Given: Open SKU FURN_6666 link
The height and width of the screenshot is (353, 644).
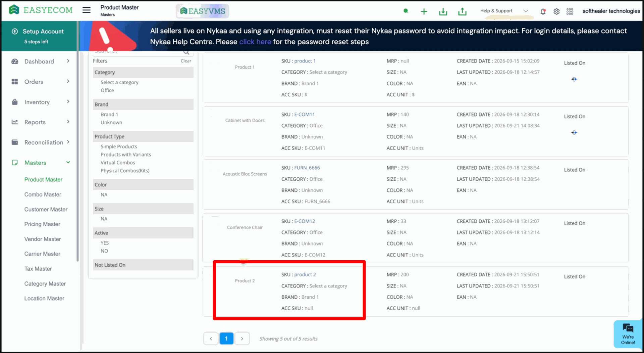Looking at the screenshot, I should click(x=307, y=168).
